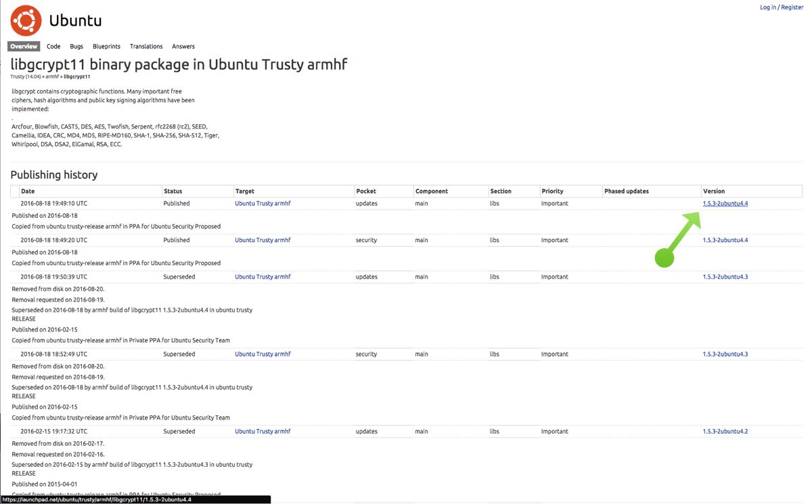The image size is (812, 504).
Task: Open Trusty (14.04) breadcrumb link
Action: click(26, 76)
